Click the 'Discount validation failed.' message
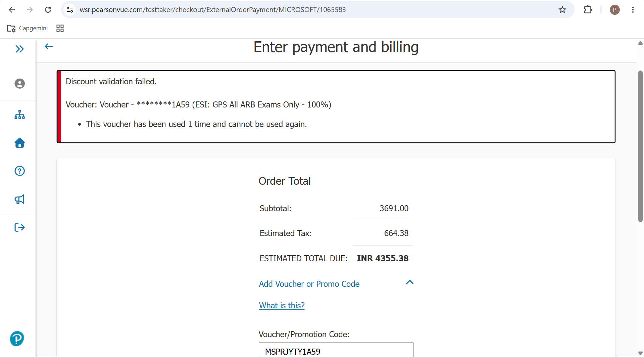644x358 pixels. pyautogui.click(x=111, y=82)
